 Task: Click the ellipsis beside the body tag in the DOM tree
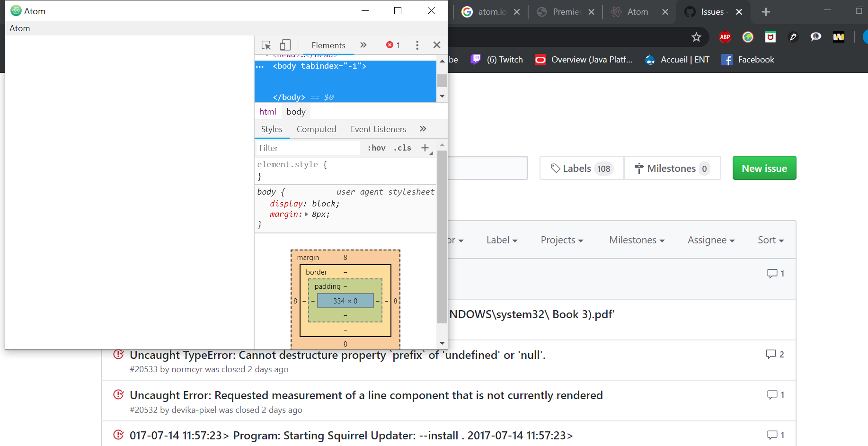click(x=260, y=66)
